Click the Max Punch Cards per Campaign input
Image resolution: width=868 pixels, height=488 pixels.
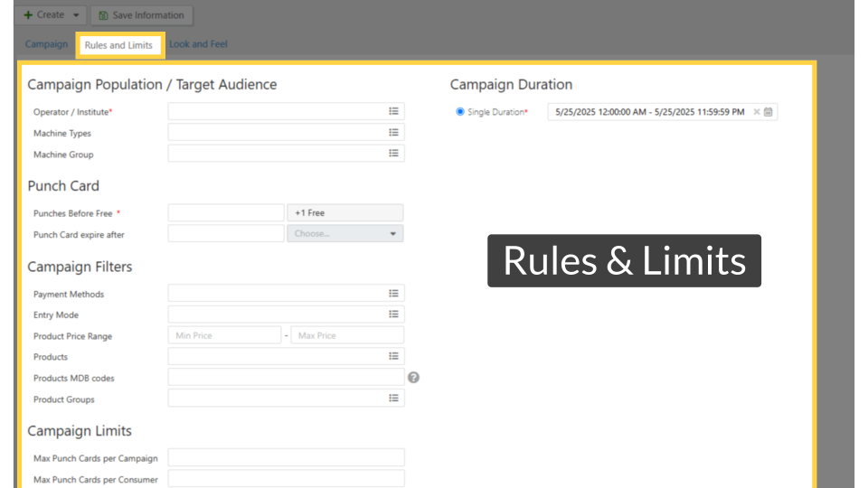[x=287, y=457]
